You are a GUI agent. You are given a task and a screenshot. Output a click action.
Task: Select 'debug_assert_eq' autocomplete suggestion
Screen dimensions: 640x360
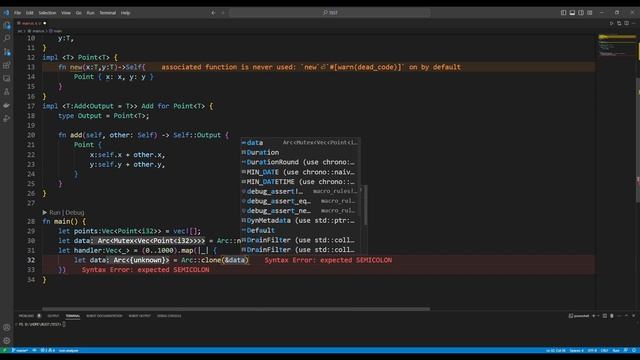300,201
